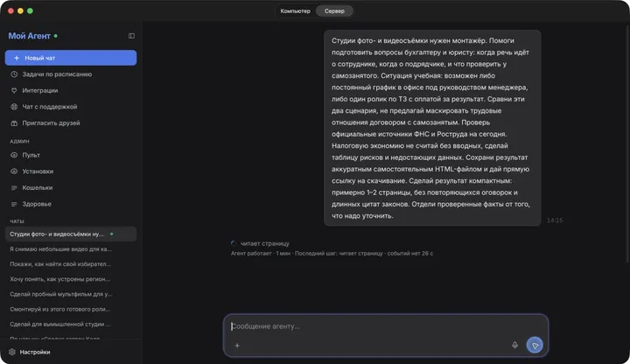Click the green status dot beside Мой Агент
Viewport: 630px width, 364px height.
click(56, 36)
